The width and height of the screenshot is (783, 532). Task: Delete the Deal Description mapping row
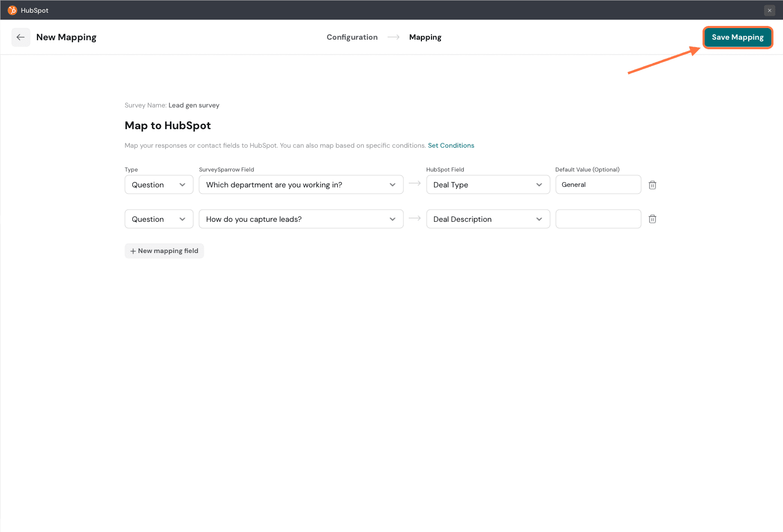tap(652, 219)
